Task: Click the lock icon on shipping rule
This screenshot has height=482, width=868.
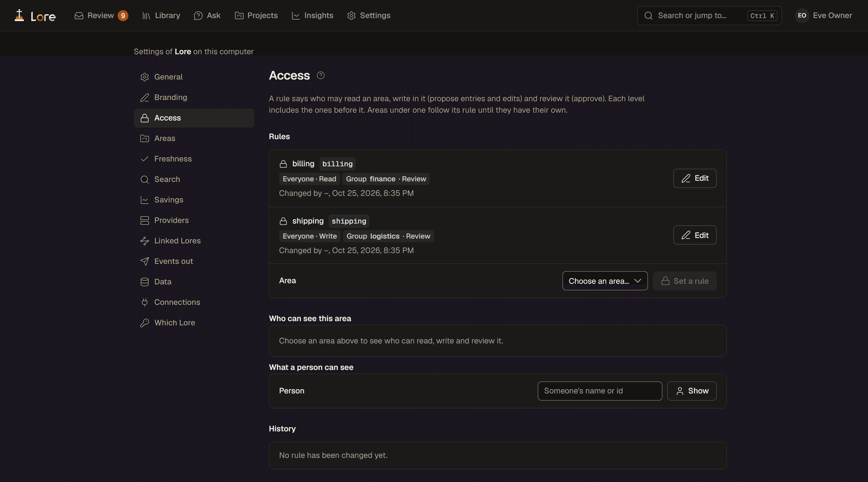Action: 283,221
